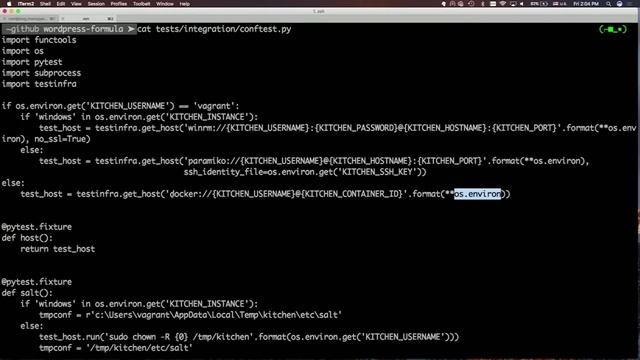Click the 'return test_host' line

pos(58,249)
